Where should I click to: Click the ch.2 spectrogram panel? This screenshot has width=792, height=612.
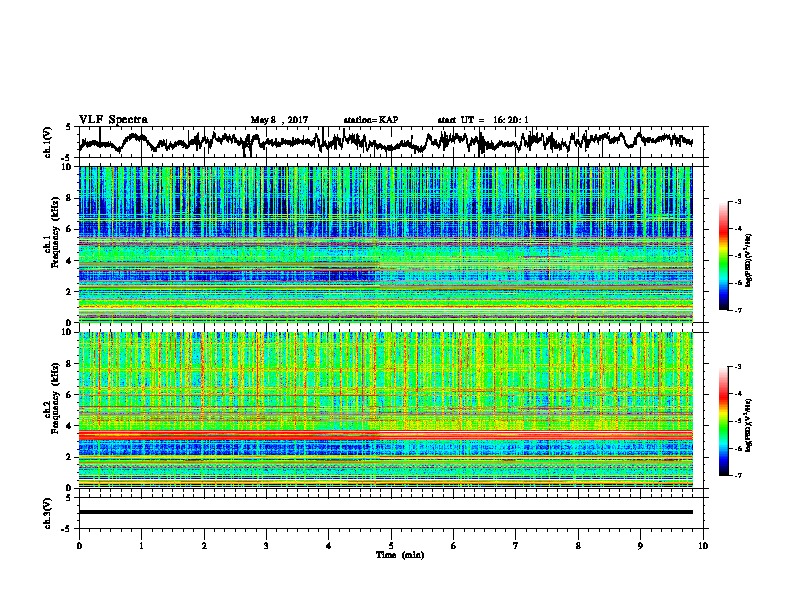tap(385, 410)
